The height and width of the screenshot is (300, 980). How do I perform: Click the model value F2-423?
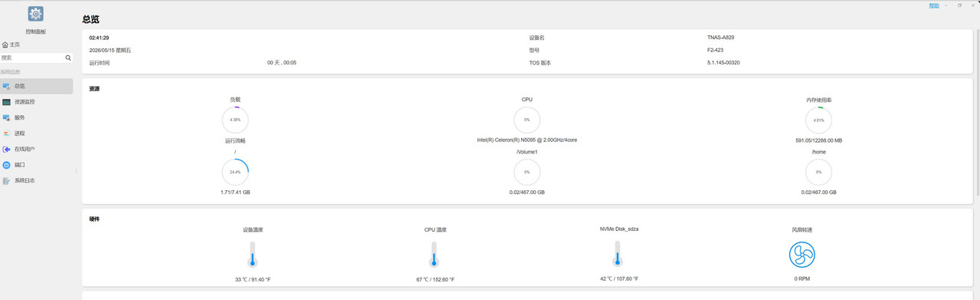coord(715,50)
